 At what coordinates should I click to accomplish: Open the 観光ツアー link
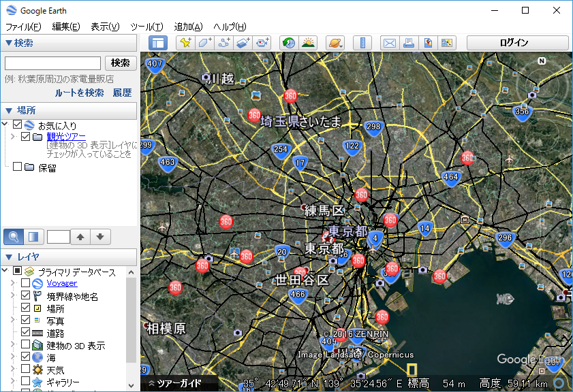click(66, 137)
